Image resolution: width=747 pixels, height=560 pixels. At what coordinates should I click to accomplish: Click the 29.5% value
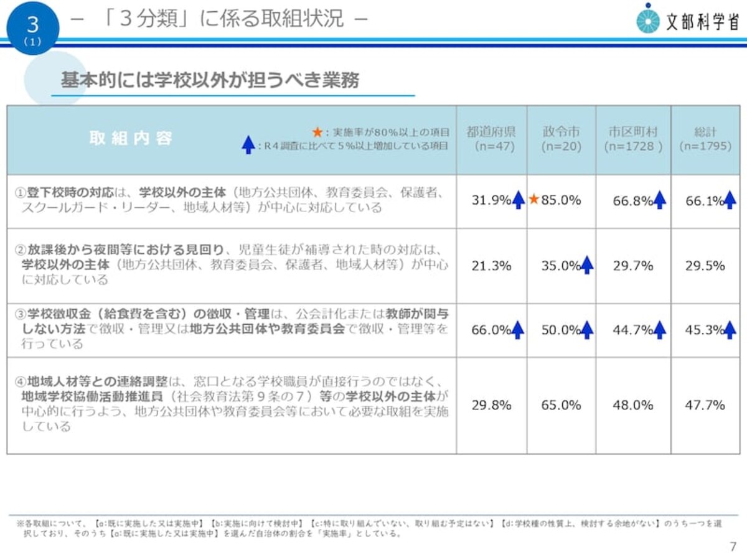click(x=705, y=266)
